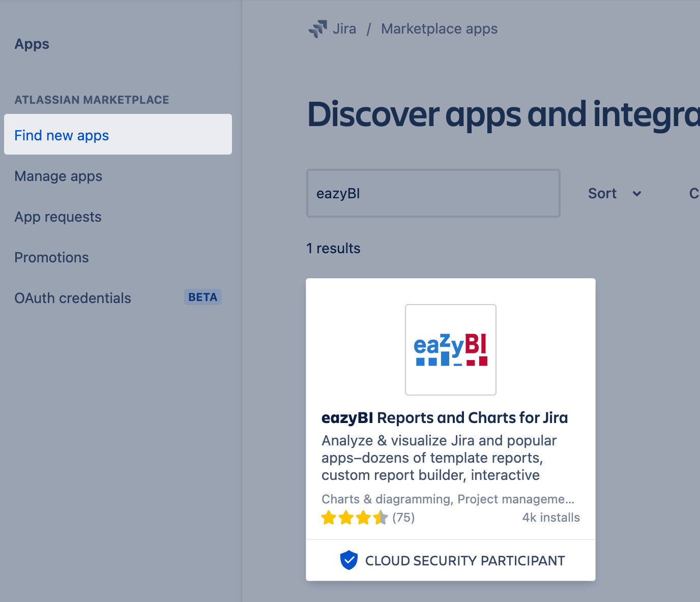Image resolution: width=700 pixels, height=602 pixels.
Task: Click the BETA badge next to OAuth
Action: (x=202, y=297)
